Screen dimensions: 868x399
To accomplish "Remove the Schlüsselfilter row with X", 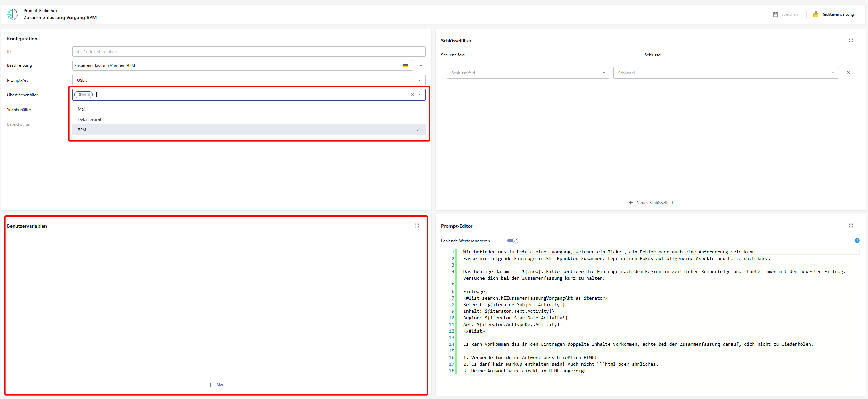I will tap(848, 73).
